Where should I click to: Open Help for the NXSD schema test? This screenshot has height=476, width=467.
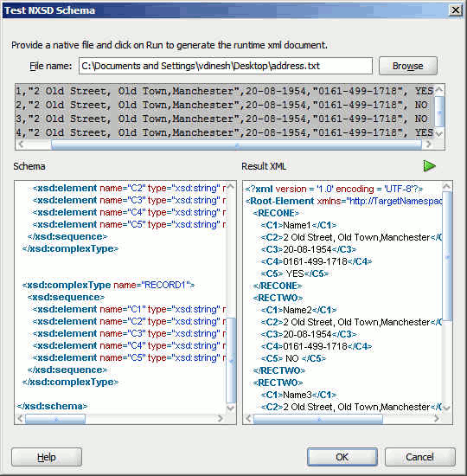coord(47,457)
